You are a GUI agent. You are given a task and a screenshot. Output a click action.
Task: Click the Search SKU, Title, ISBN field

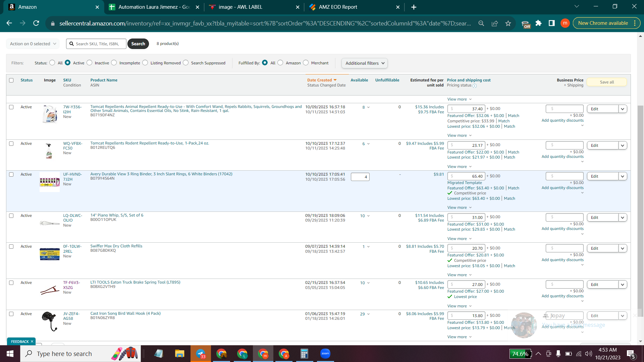pyautogui.click(x=97, y=44)
